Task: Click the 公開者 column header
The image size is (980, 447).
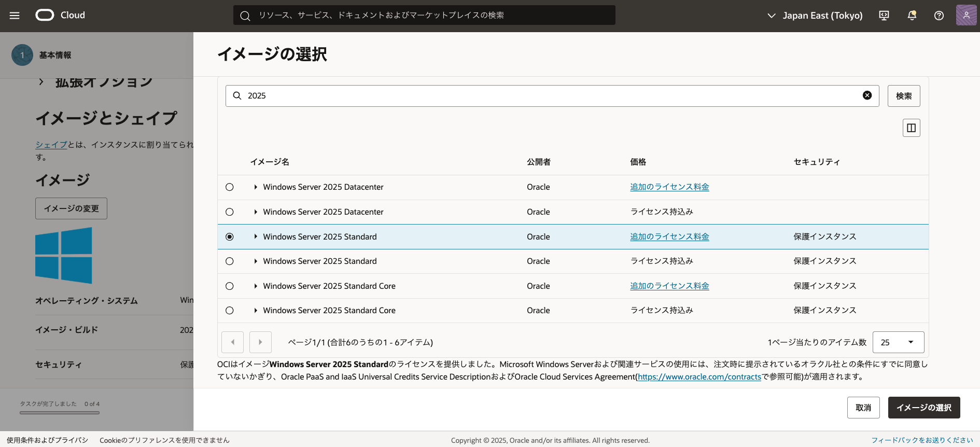Action: pos(539,162)
